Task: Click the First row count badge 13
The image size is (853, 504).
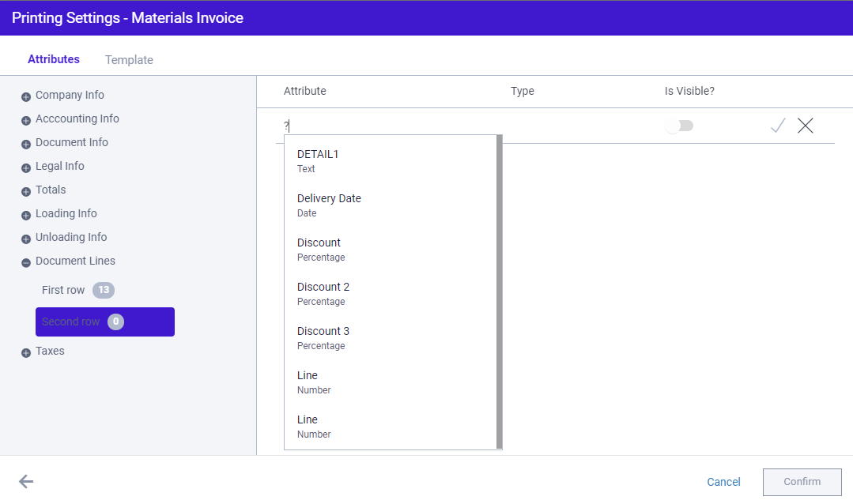Action: pos(104,290)
